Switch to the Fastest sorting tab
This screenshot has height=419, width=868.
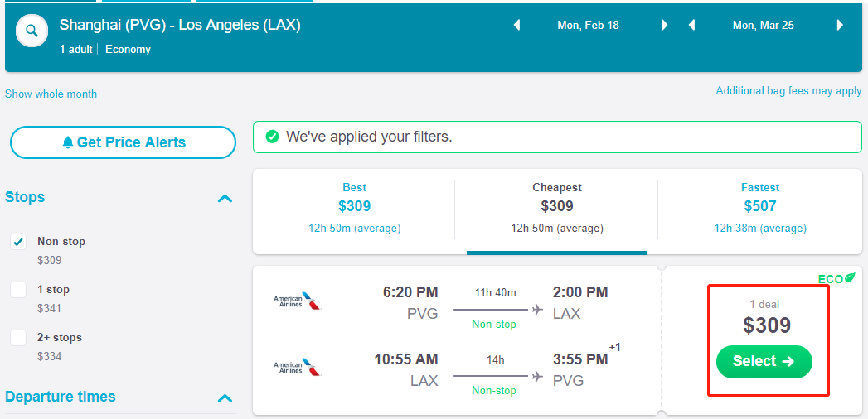(759, 206)
